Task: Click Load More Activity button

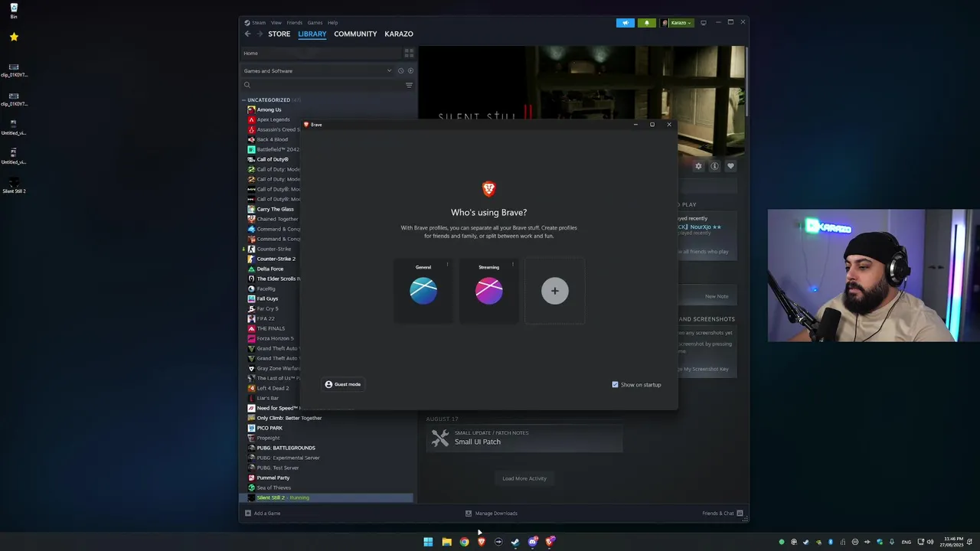Action: tap(524, 478)
